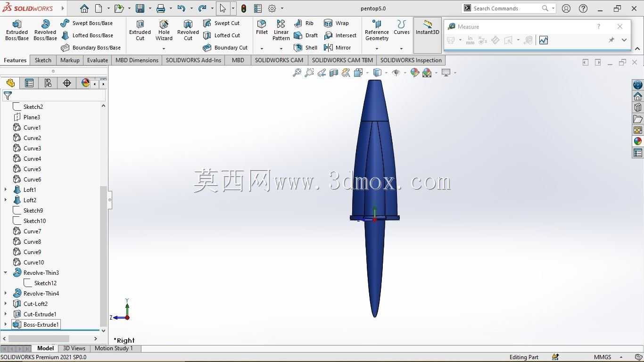Open the DimXpertManager tab
The image size is (644, 362).
(67, 83)
